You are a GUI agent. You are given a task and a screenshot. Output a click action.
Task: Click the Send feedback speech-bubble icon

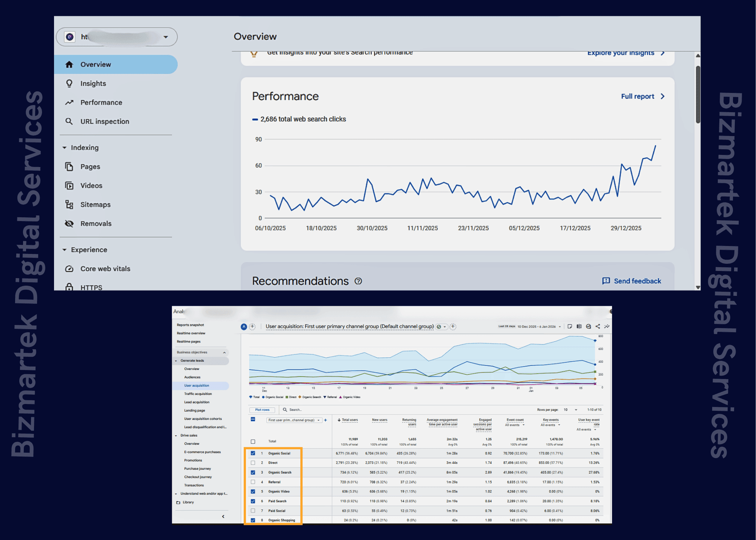606,281
